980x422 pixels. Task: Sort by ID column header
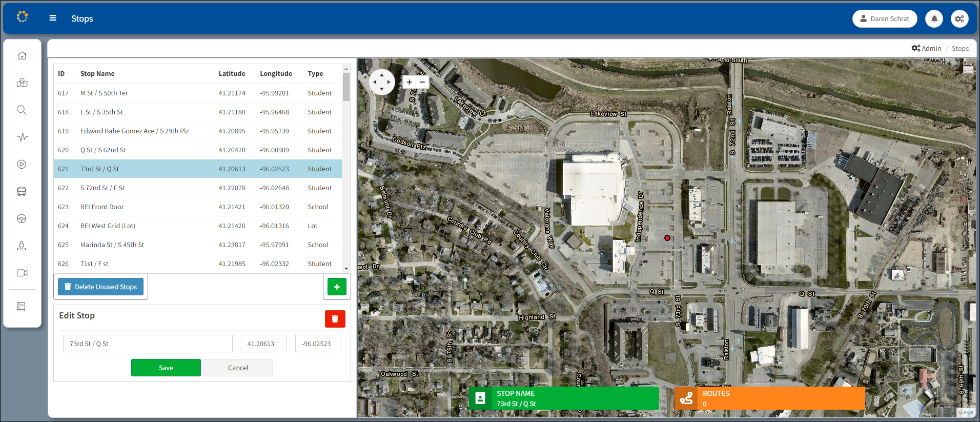(61, 73)
